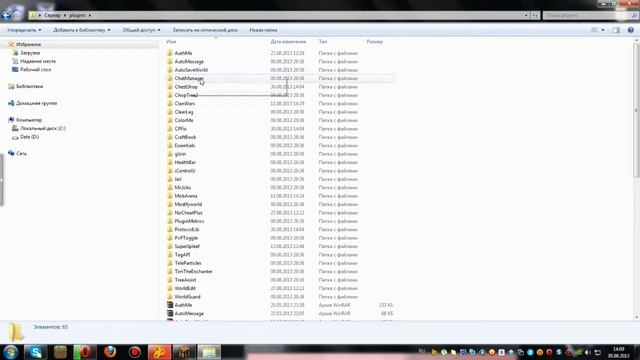Viewport: 640px width, 360px height.
Task: Open the address bar history dropdown arrow
Action: [526, 16]
